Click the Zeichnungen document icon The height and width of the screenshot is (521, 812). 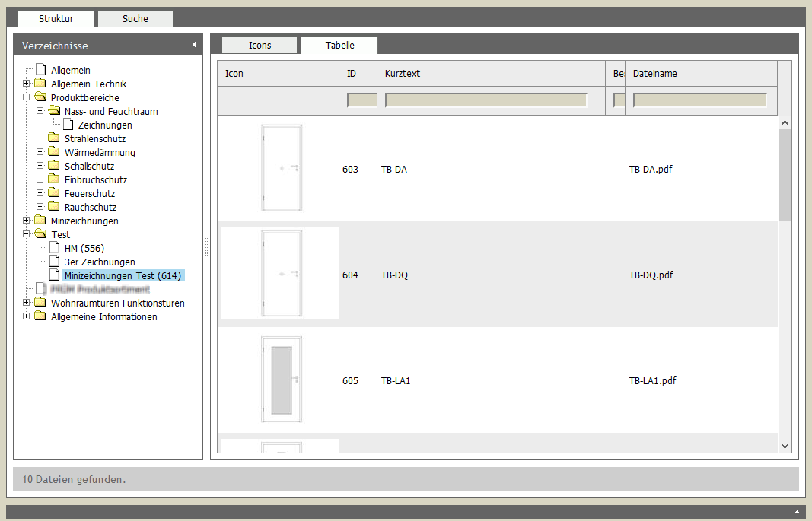(x=68, y=125)
